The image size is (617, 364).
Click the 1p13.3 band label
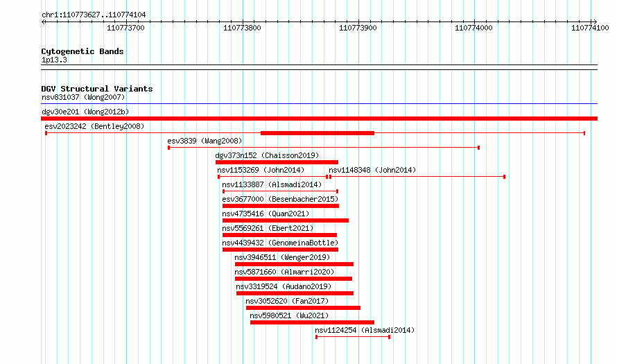[x=54, y=60]
